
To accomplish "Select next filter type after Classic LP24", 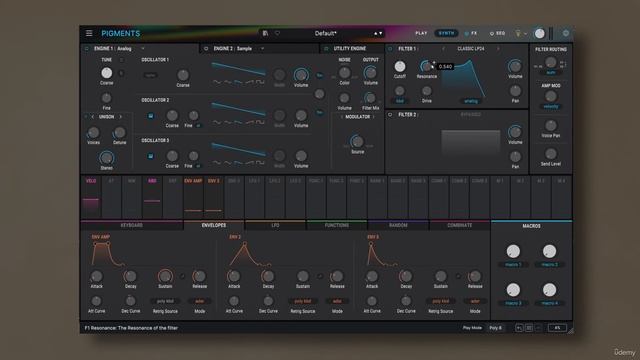I will pos(498,49).
